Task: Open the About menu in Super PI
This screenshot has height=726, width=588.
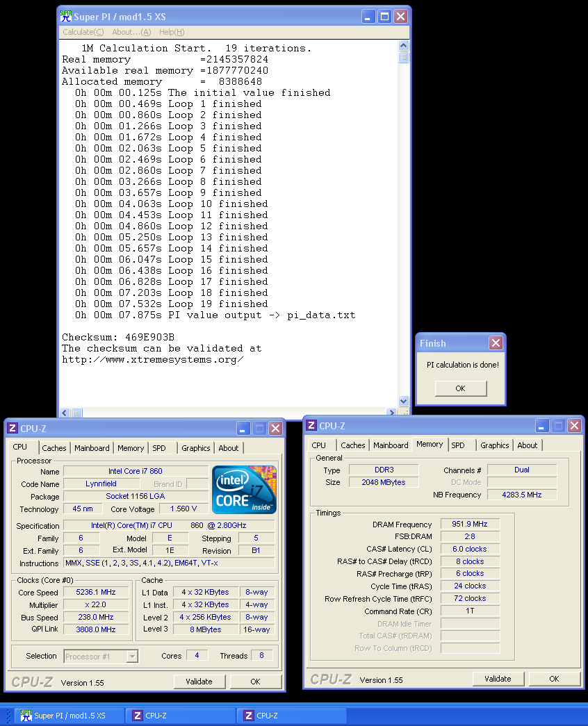Action: (131, 32)
